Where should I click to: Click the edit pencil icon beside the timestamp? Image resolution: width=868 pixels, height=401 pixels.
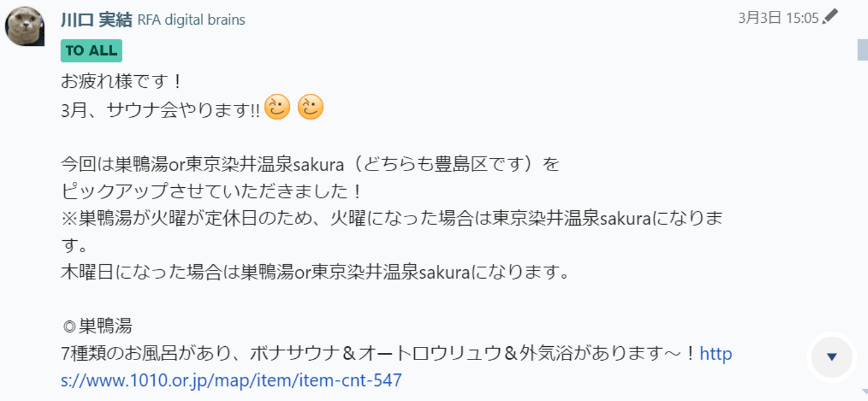[x=831, y=17]
